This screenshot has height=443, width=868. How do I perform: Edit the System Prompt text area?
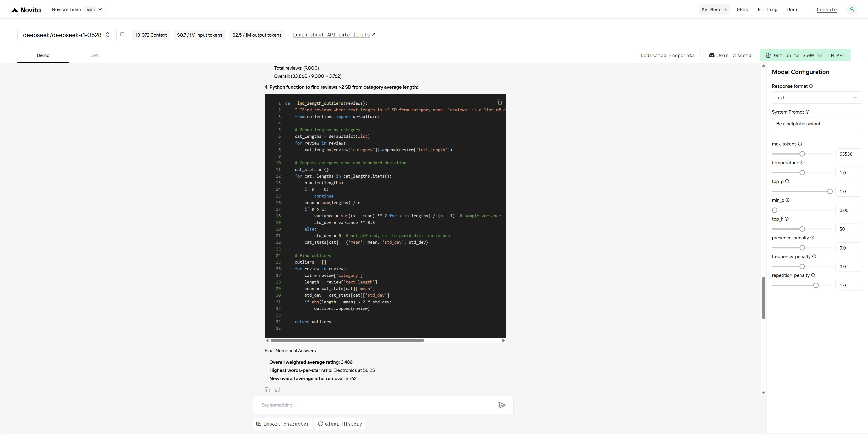click(x=816, y=127)
